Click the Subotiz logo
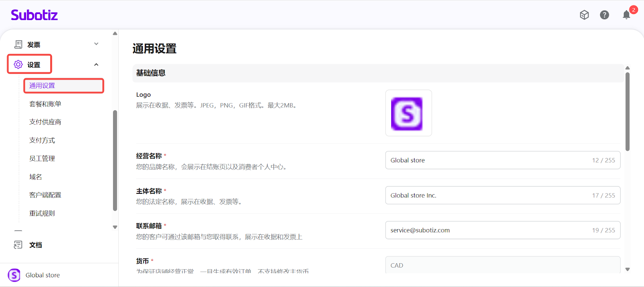The height and width of the screenshot is (287, 644). (34, 15)
